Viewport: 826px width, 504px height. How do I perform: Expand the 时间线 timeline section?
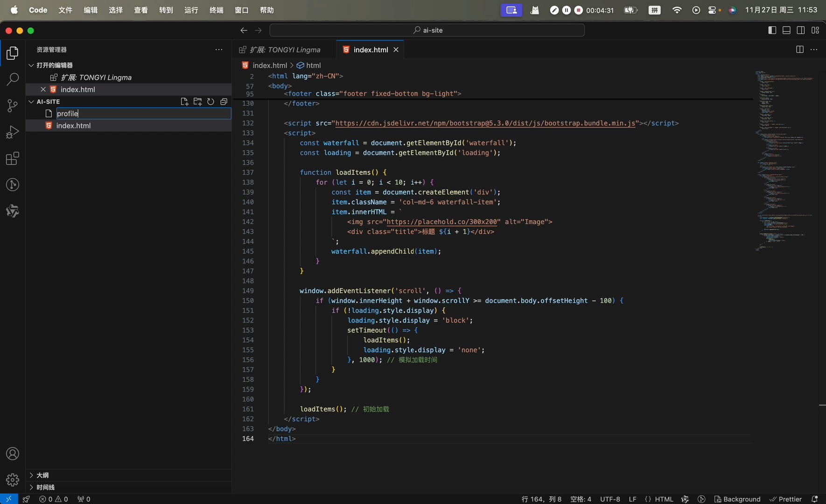point(45,487)
